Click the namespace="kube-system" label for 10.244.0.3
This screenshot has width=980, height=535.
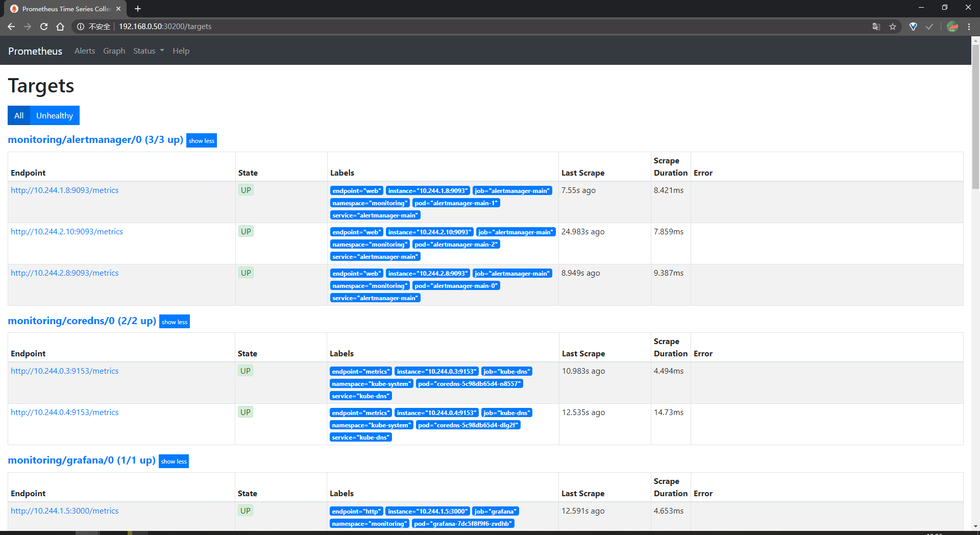[371, 384]
